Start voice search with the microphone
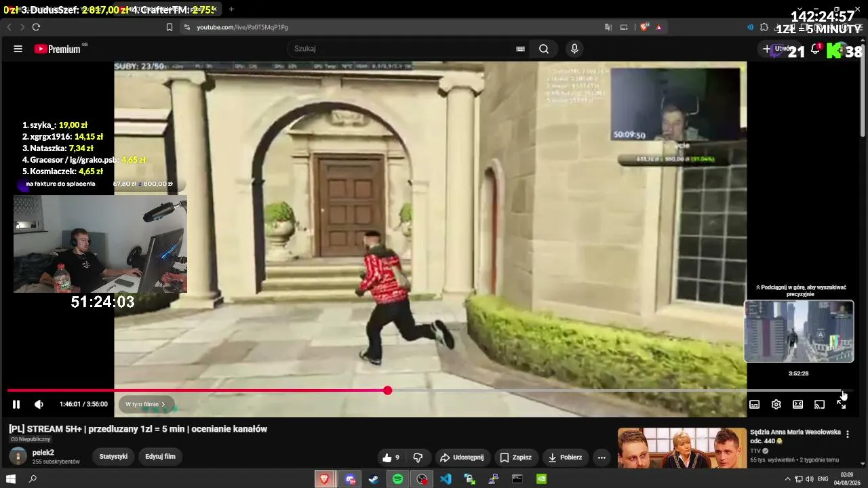Viewport: 868px width, 488px height. (574, 49)
